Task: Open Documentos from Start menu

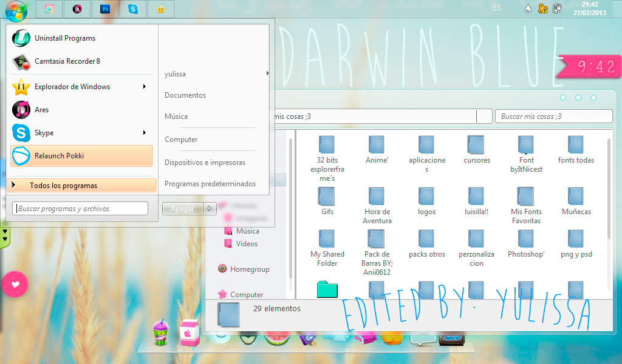Action: [x=185, y=95]
